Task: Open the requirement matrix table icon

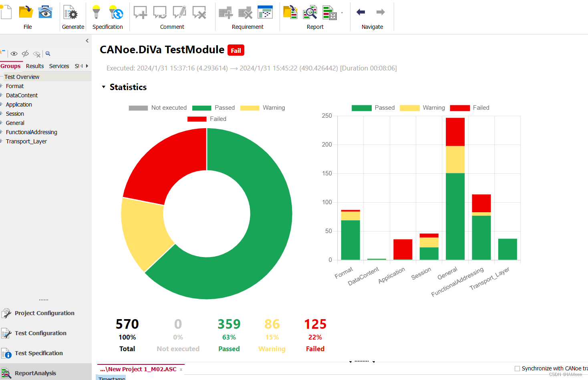Action: tap(265, 12)
